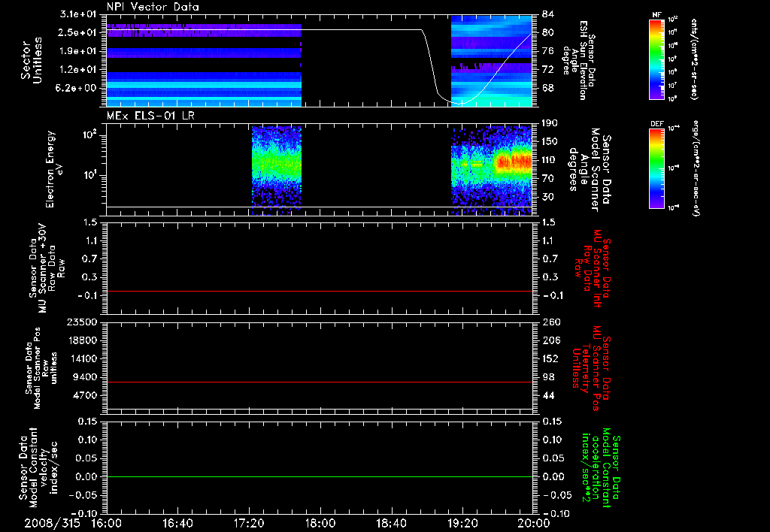Click the '30' scanner angle tick label
Viewport: 770px width, 532px height.
point(547,197)
